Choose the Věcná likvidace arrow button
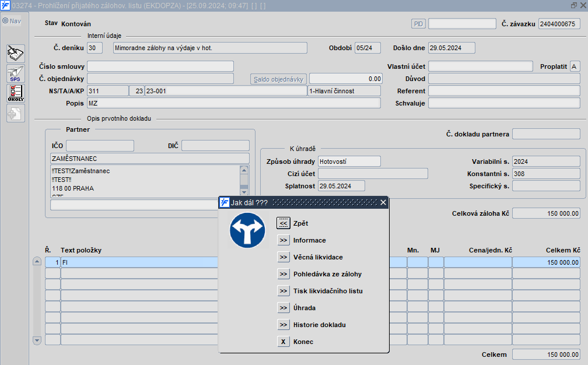This screenshot has height=365, width=588. coord(283,257)
